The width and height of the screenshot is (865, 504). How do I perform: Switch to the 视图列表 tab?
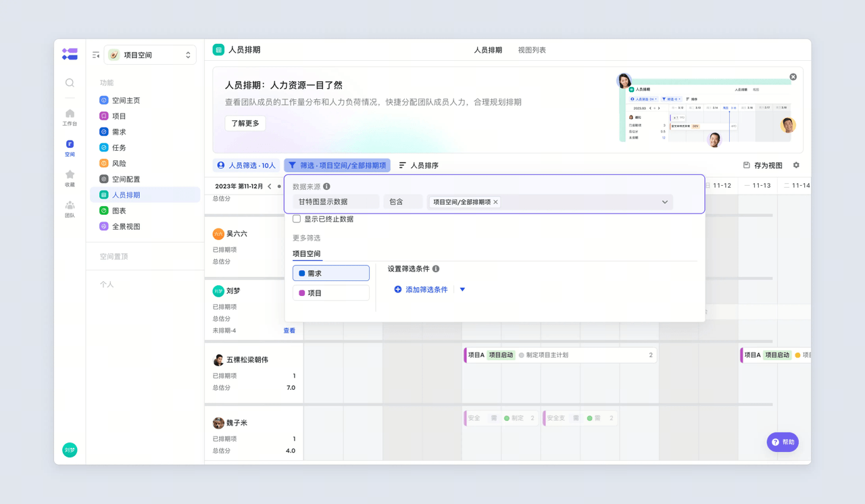coord(532,50)
